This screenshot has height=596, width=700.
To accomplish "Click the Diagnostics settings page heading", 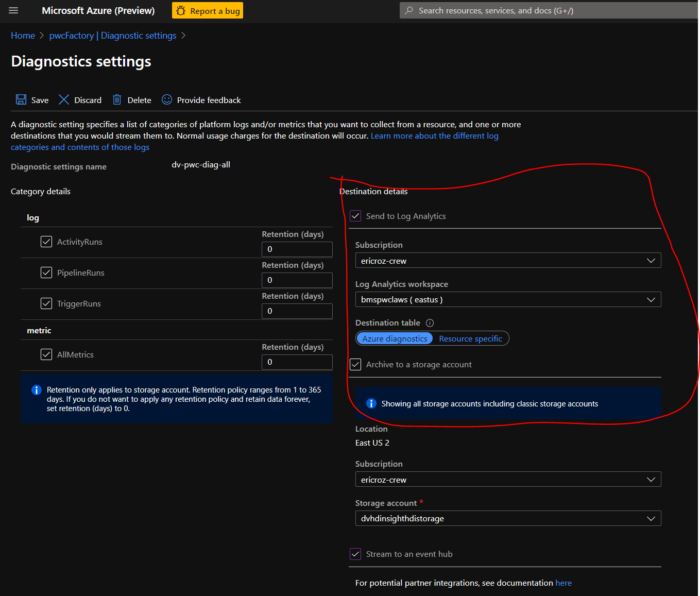I will pyautogui.click(x=81, y=61).
